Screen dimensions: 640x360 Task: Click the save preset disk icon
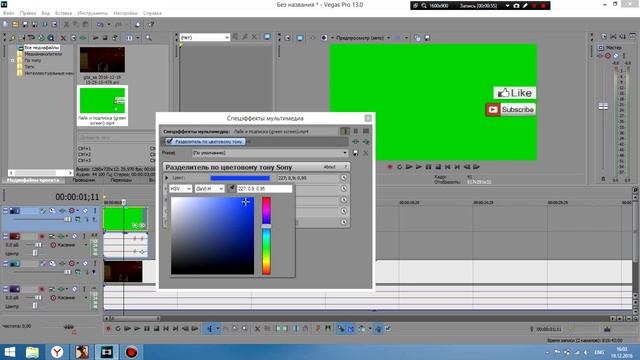coord(356,153)
